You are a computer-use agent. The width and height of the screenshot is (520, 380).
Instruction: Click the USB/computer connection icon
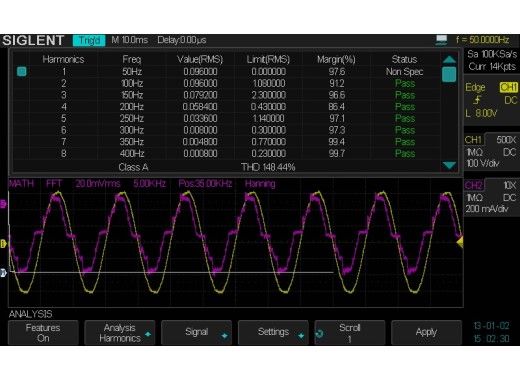[441, 40]
